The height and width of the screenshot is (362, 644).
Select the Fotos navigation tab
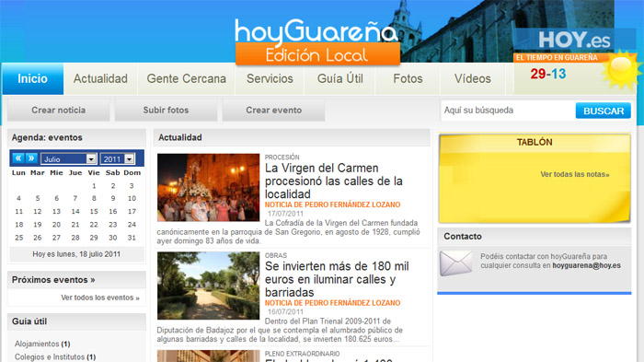point(408,78)
